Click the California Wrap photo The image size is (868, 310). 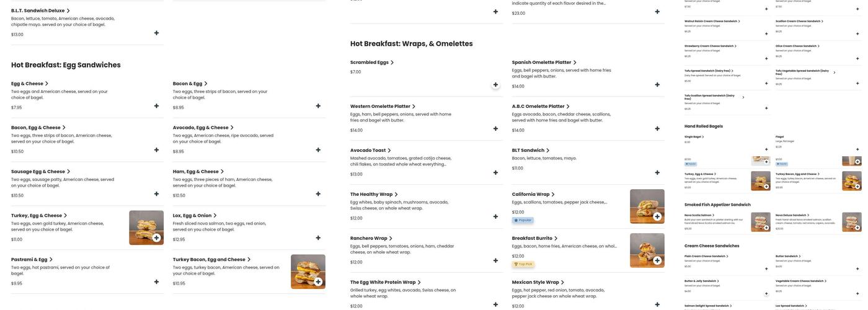pyautogui.click(x=647, y=206)
